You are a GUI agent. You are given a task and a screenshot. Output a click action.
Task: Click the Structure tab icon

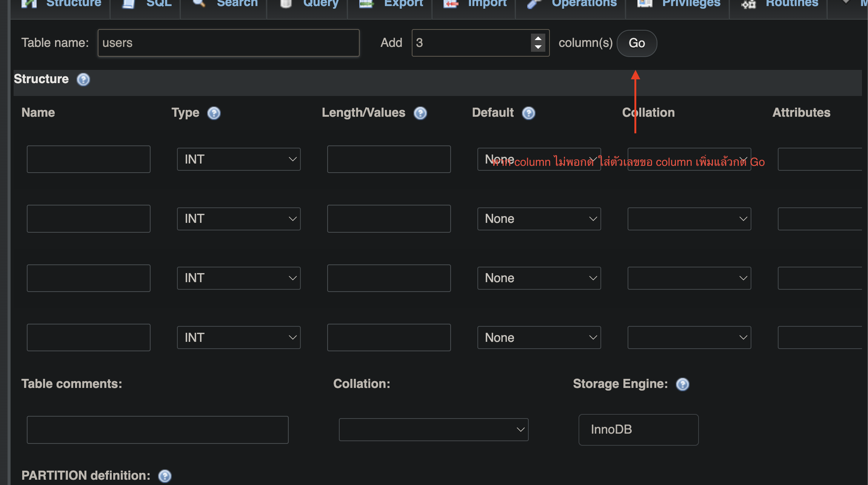[x=29, y=4]
